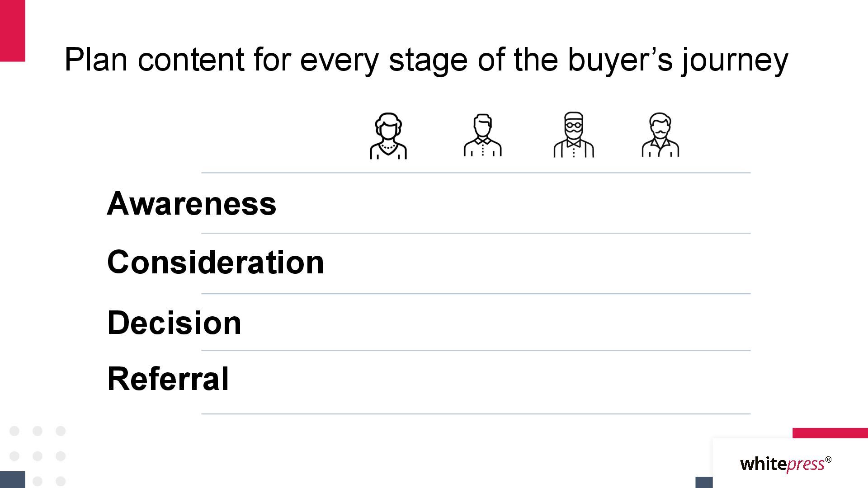The image size is (868, 488).
Task: Select the Consideration stage label
Action: pyautogui.click(x=216, y=262)
